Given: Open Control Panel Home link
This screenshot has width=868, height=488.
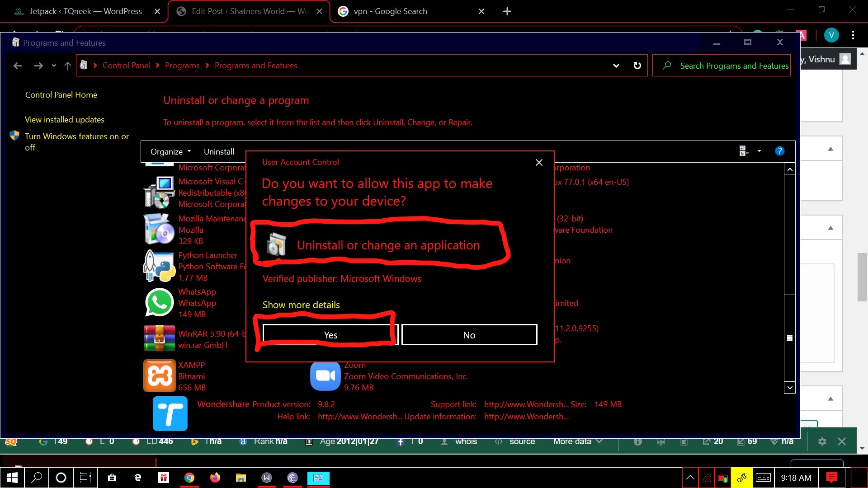Looking at the screenshot, I should click(61, 95).
